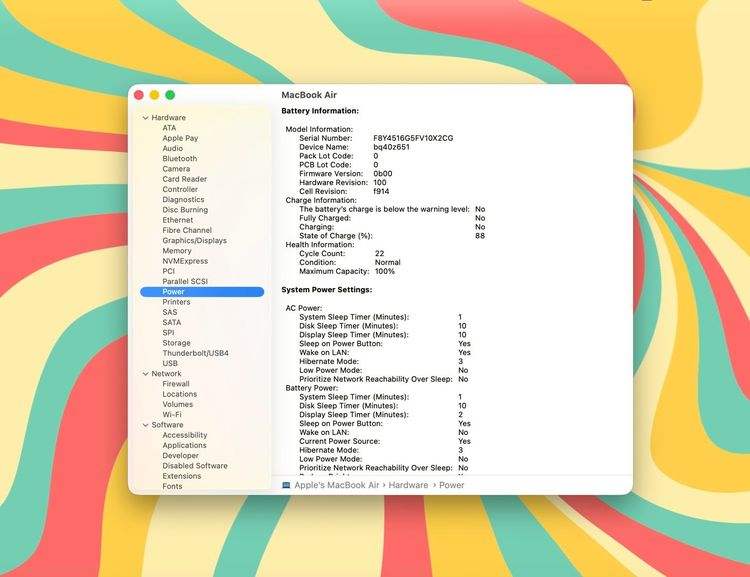Select Bluetooth in the sidebar
The image size is (750, 577).
pyautogui.click(x=179, y=158)
